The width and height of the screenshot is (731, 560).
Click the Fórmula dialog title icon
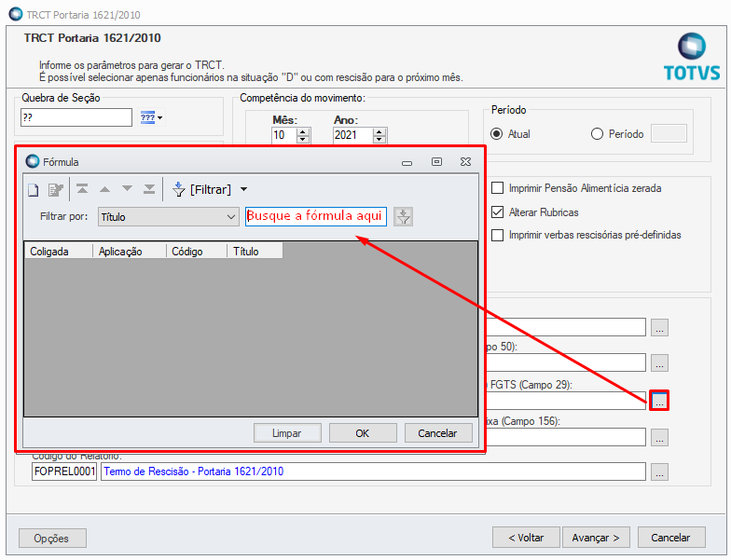pos(33,162)
